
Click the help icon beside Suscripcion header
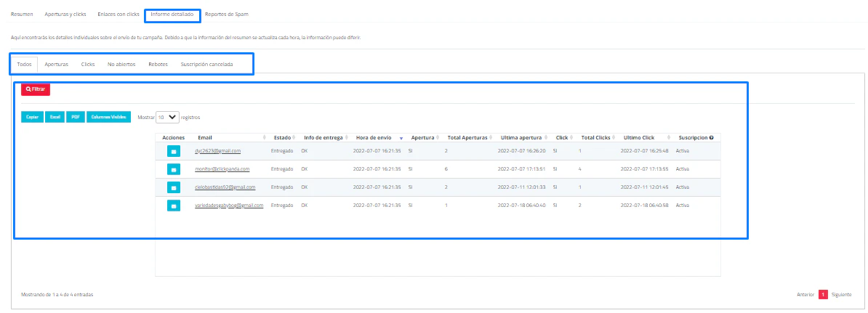point(712,137)
